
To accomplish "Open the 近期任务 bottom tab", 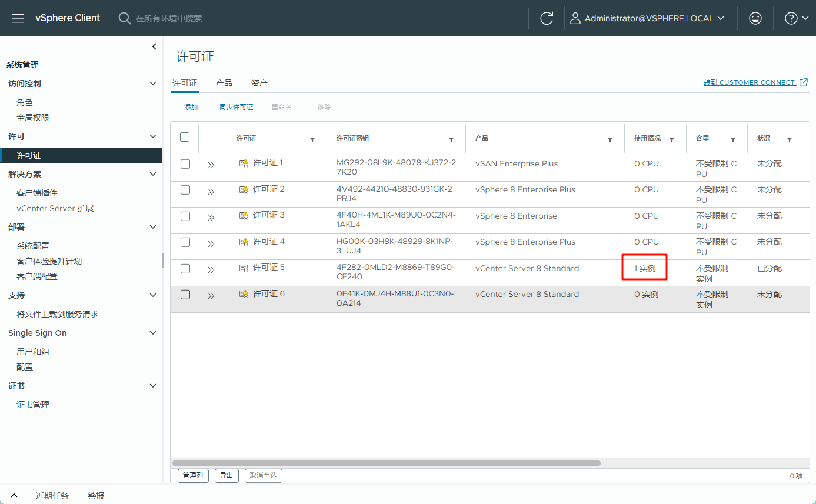I will coord(52,496).
